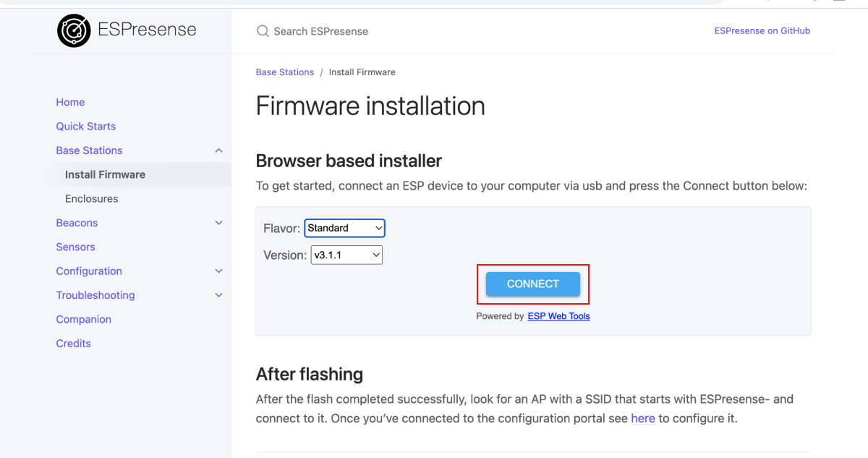Open Troubleshooting in the sidebar
This screenshot has width=868, height=458.
95,295
